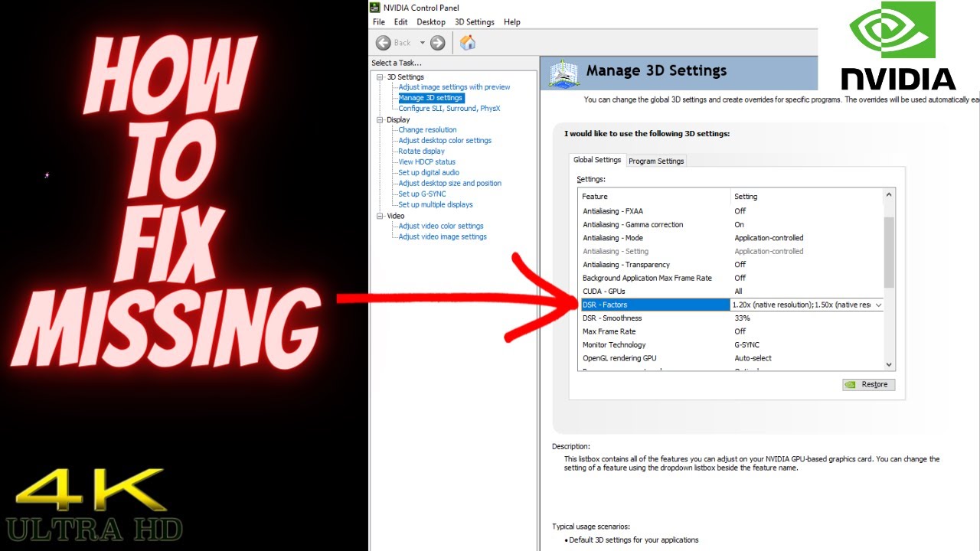Screen dimensions: 980x551
Task: Open Set up digital audio
Action: click(429, 173)
